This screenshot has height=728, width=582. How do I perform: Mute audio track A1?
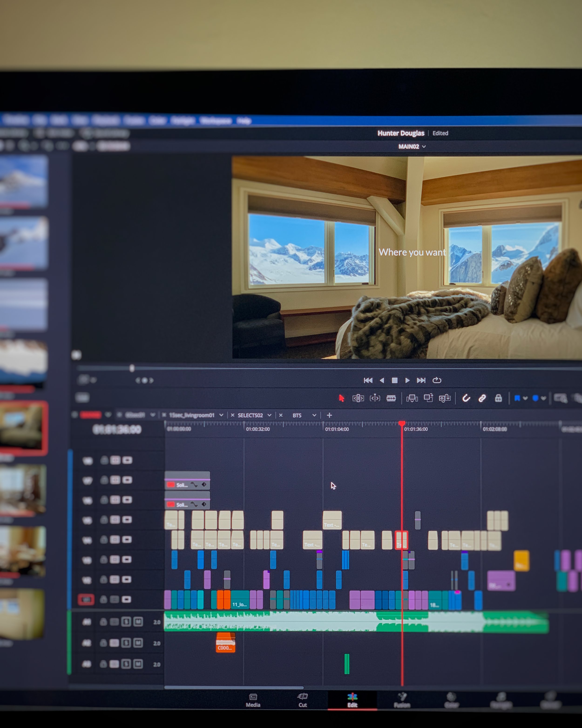tap(138, 622)
